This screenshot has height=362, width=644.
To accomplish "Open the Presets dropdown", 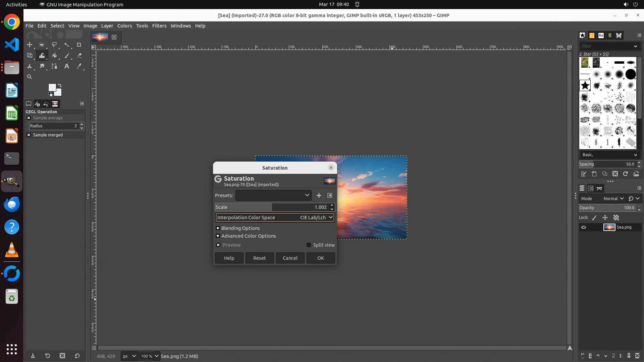I will [273, 195].
